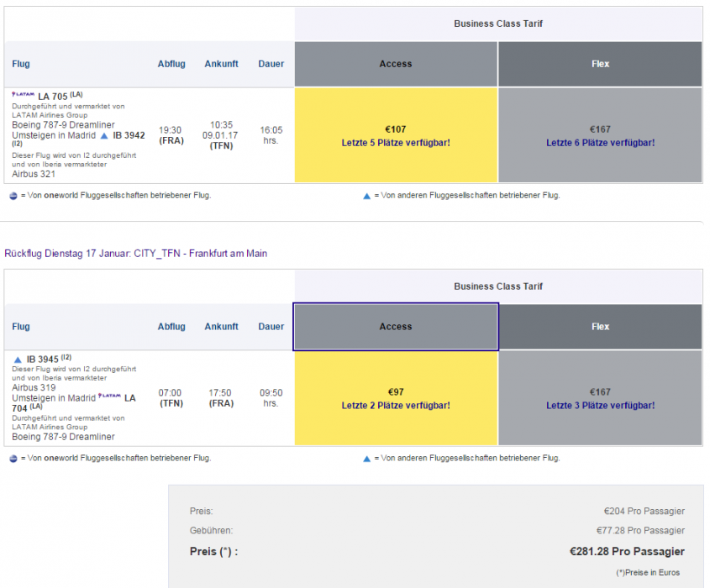This screenshot has width=710, height=588.
Task: Click the triangle legend icon below outbound table
Action: (x=366, y=196)
